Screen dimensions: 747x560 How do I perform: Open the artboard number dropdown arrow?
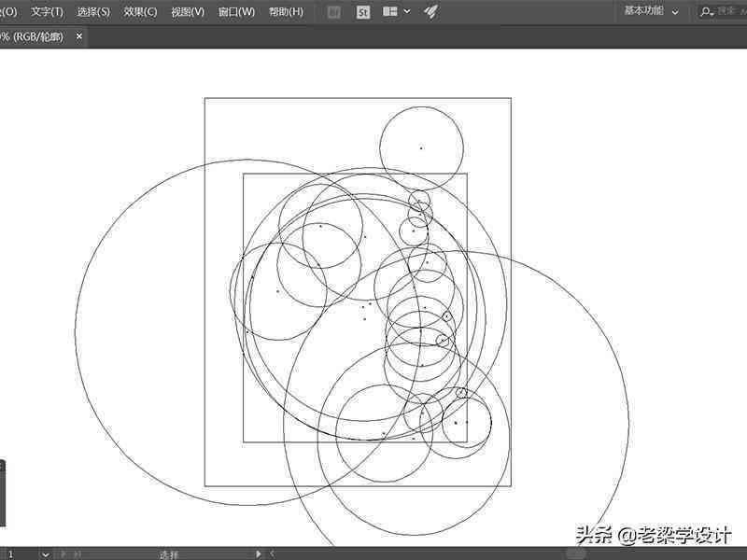coord(45,554)
